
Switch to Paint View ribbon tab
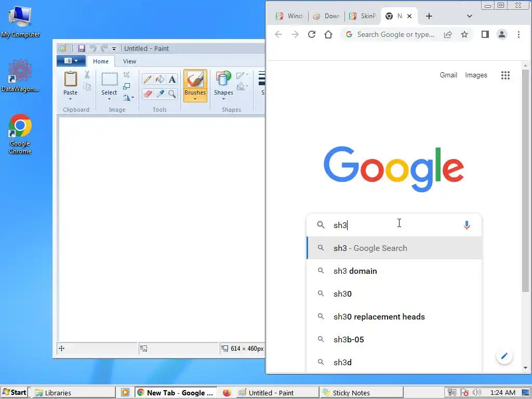click(x=129, y=61)
